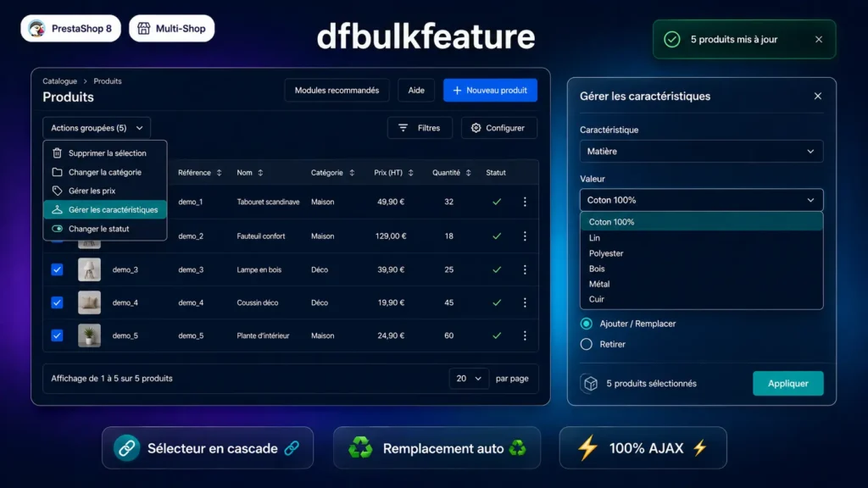
Task: Click the Nouveau produit button
Action: 490,90
